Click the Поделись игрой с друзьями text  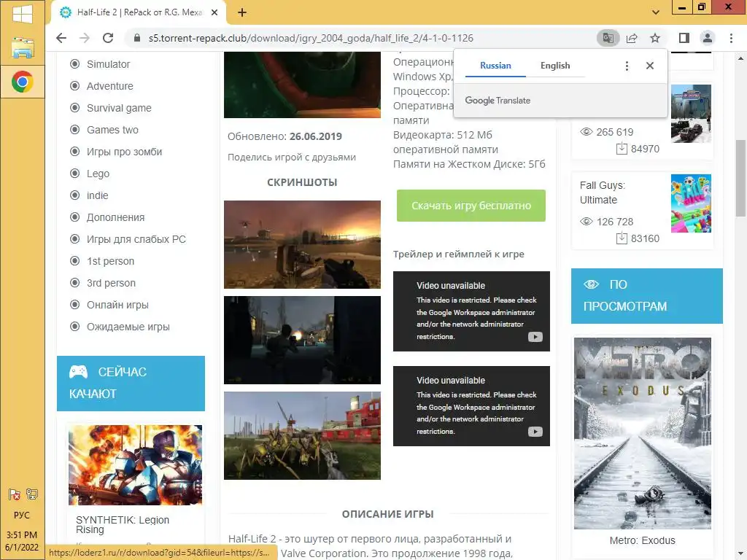(x=292, y=157)
